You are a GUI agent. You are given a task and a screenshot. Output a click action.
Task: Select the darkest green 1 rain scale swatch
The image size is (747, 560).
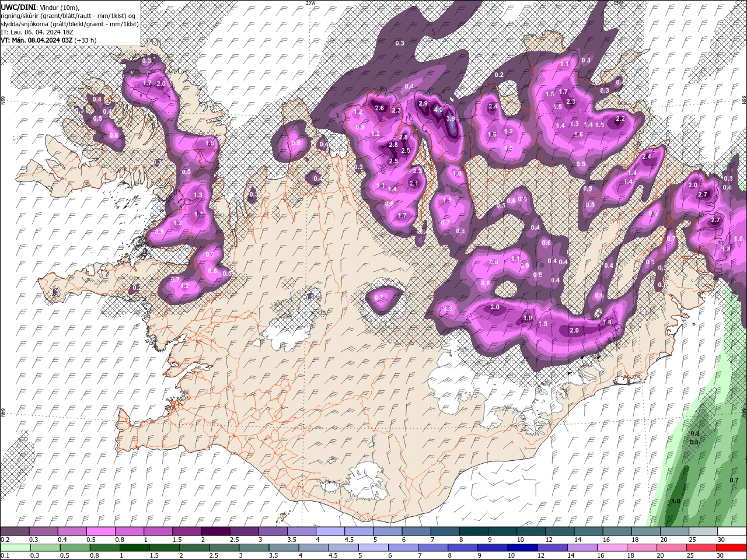pyautogui.click(x=134, y=548)
